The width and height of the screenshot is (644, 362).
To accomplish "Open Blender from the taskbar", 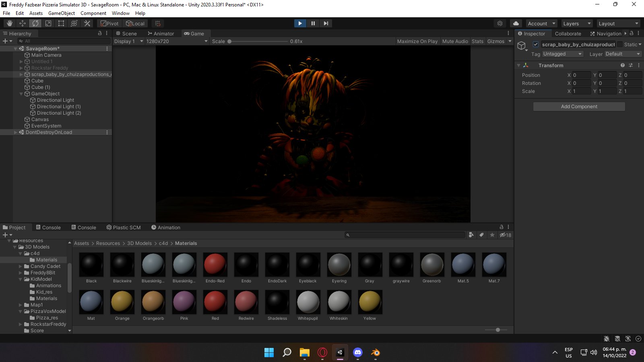I will [375, 353].
